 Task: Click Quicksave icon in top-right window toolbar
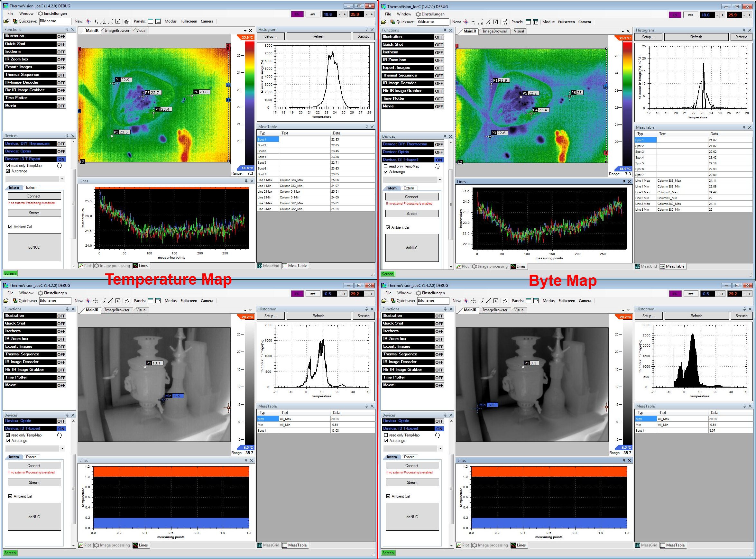pos(392,22)
